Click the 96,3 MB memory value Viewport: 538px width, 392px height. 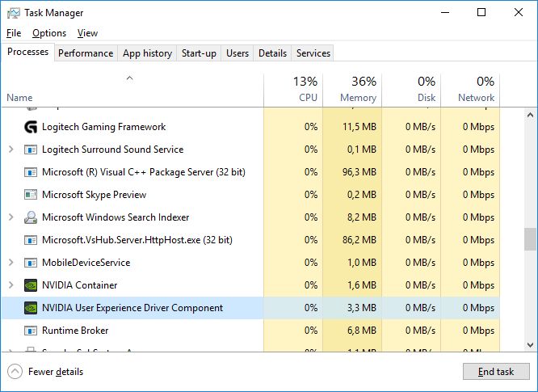coord(359,172)
